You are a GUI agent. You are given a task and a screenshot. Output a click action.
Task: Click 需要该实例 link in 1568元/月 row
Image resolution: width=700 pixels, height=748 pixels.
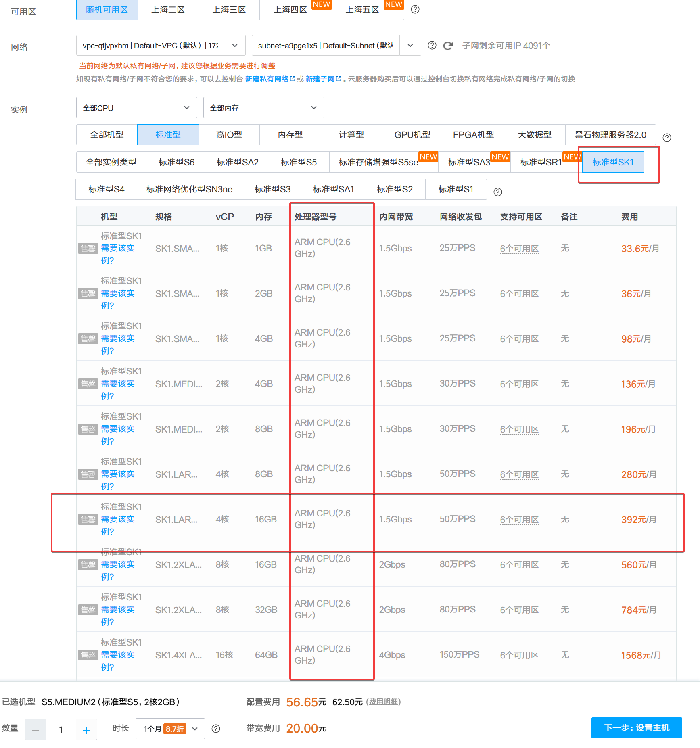[x=117, y=661]
